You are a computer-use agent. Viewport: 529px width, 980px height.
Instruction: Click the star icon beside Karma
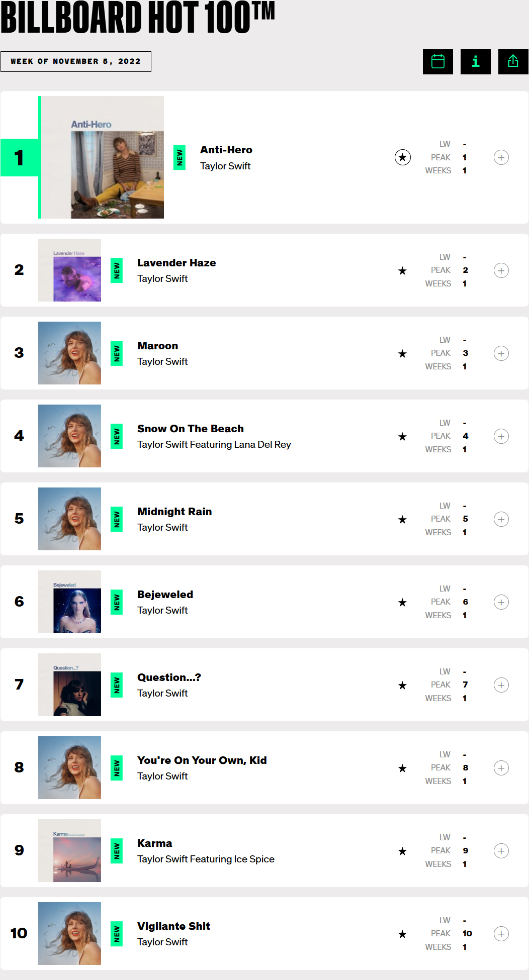click(402, 851)
